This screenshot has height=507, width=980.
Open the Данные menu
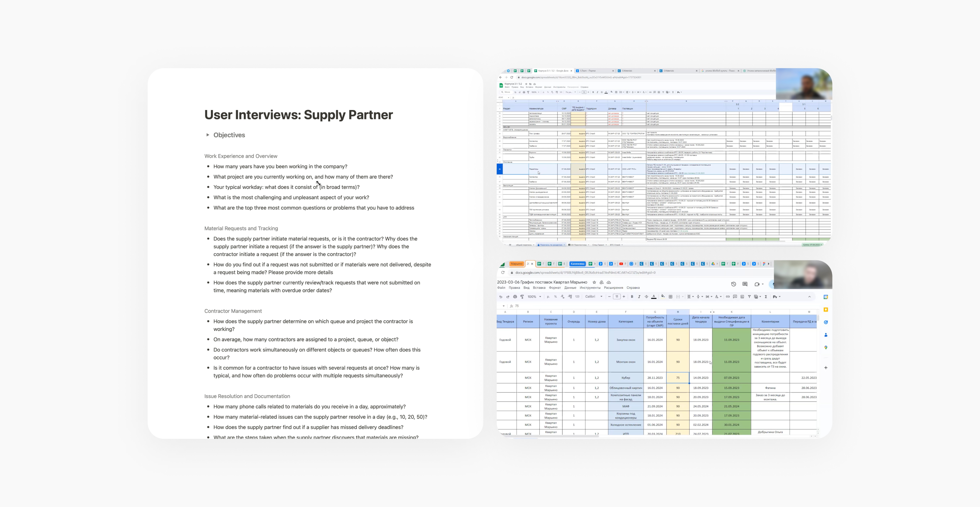point(570,288)
